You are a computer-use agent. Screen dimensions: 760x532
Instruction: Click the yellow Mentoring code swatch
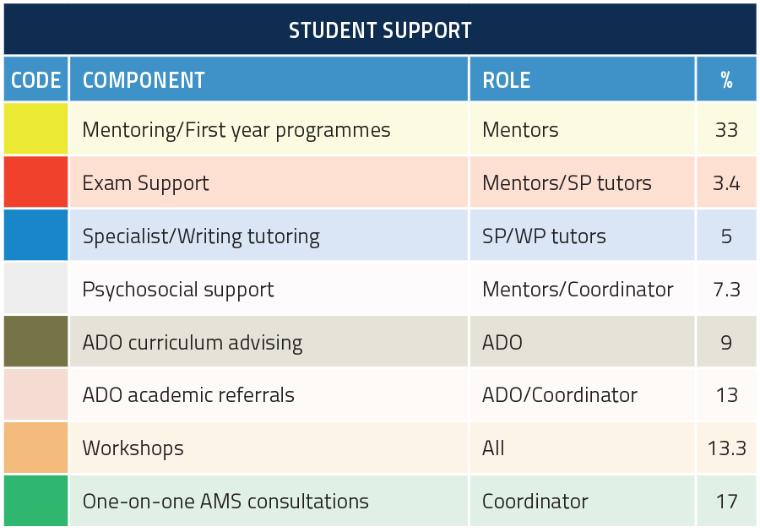pyautogui.click(x=35, y=129)
